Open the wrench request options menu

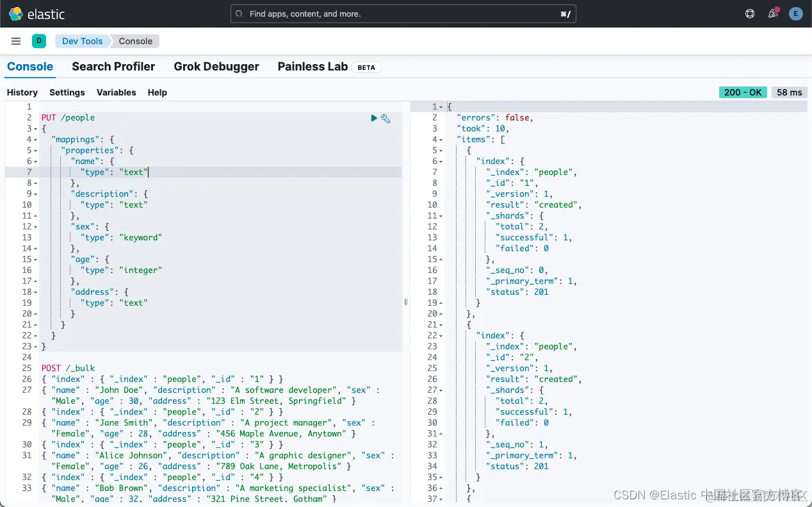tap(386, 118)
